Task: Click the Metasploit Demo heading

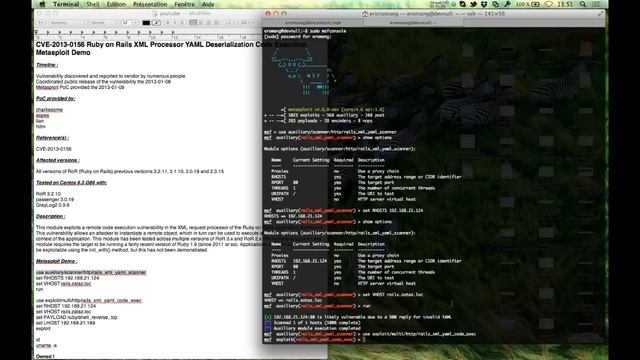Action: [x=56, y=261]
